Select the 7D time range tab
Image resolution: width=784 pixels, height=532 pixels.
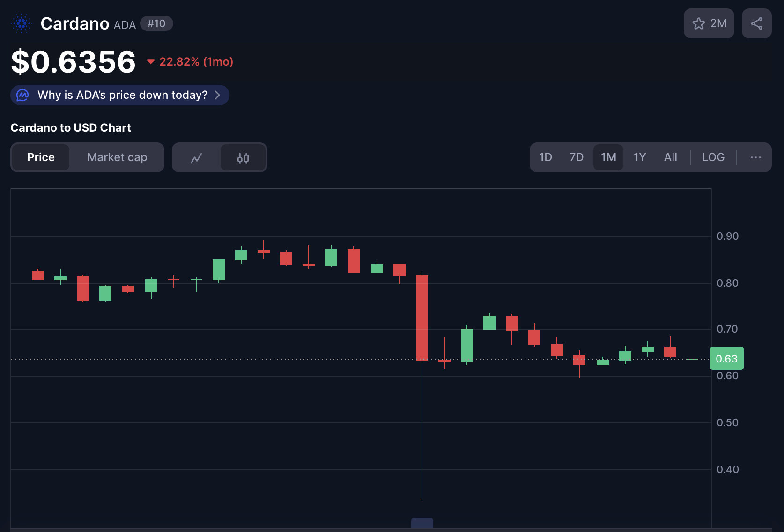[576, 157]
